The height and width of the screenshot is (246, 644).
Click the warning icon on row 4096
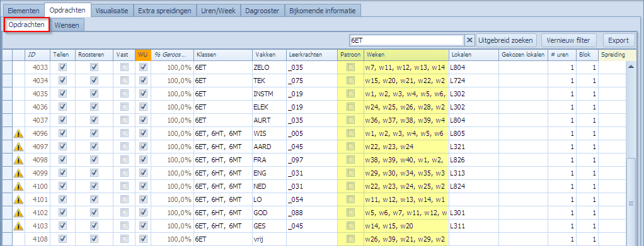click(18, 133)
